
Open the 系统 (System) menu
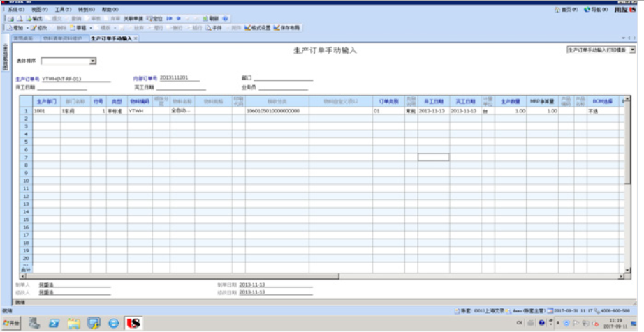(x=15, y=10)
